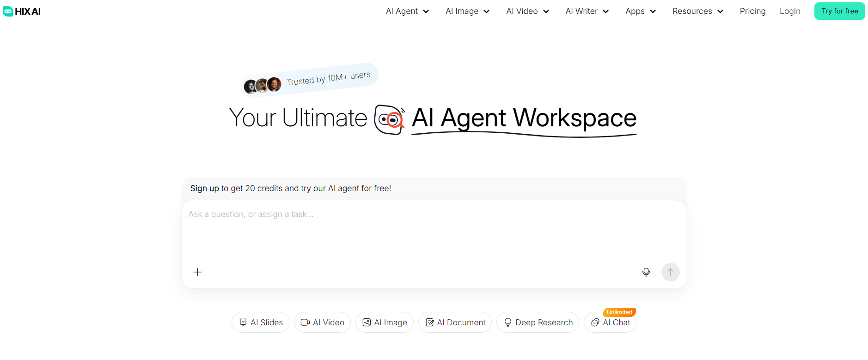Pick the AI Image shortcut chip

[384, 323]
